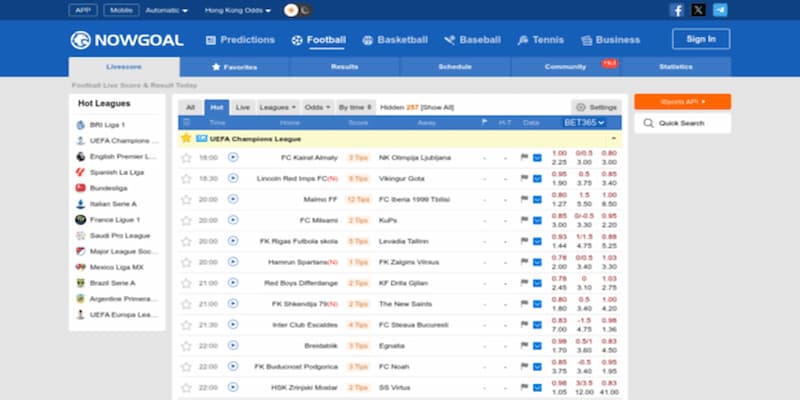Select the All filter tab
This screenshot has width=800, height=400.
190,107
